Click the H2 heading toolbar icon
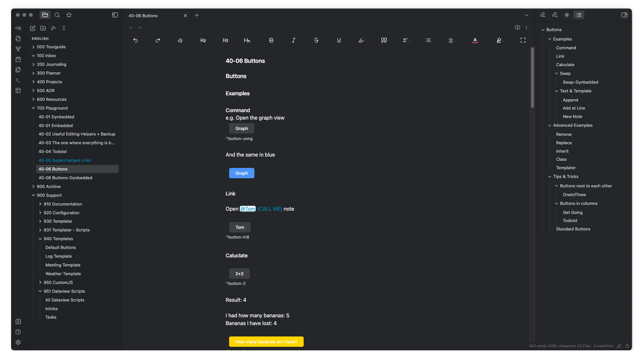643x364 pixels. point(203,41)
